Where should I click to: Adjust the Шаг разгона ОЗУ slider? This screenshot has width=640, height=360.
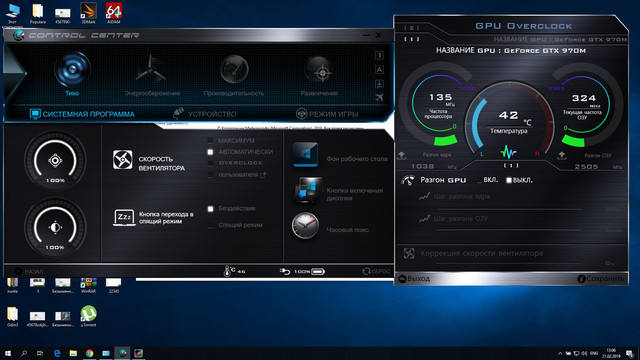(x=509, y=231)
